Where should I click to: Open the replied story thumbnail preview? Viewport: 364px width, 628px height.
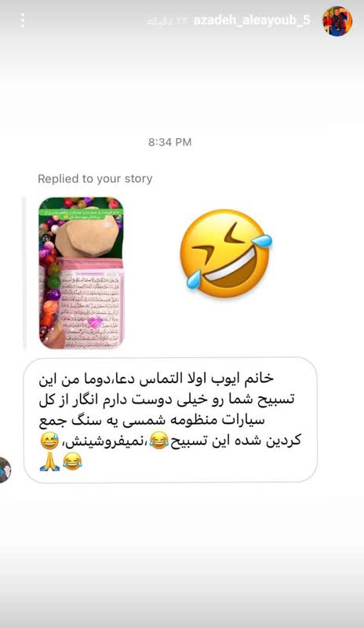point(82,272)
